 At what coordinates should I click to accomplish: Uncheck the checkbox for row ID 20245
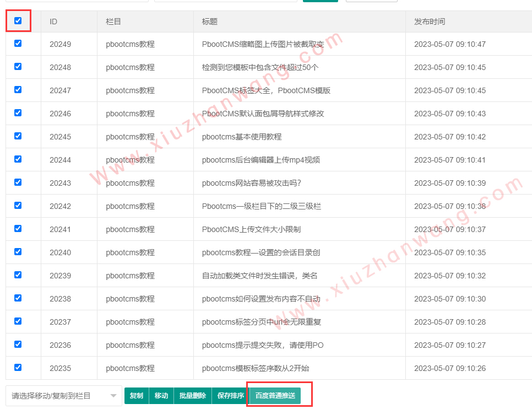tap(18, 136)
